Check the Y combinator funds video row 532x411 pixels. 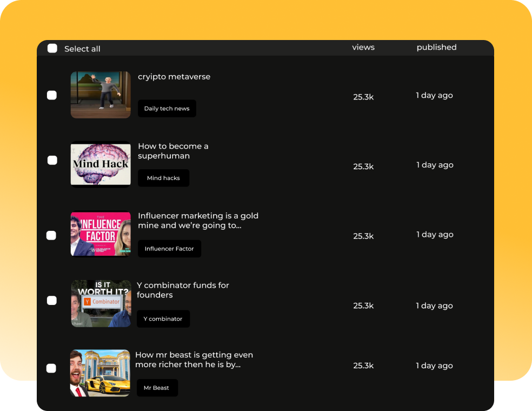[x=52, y=301]
